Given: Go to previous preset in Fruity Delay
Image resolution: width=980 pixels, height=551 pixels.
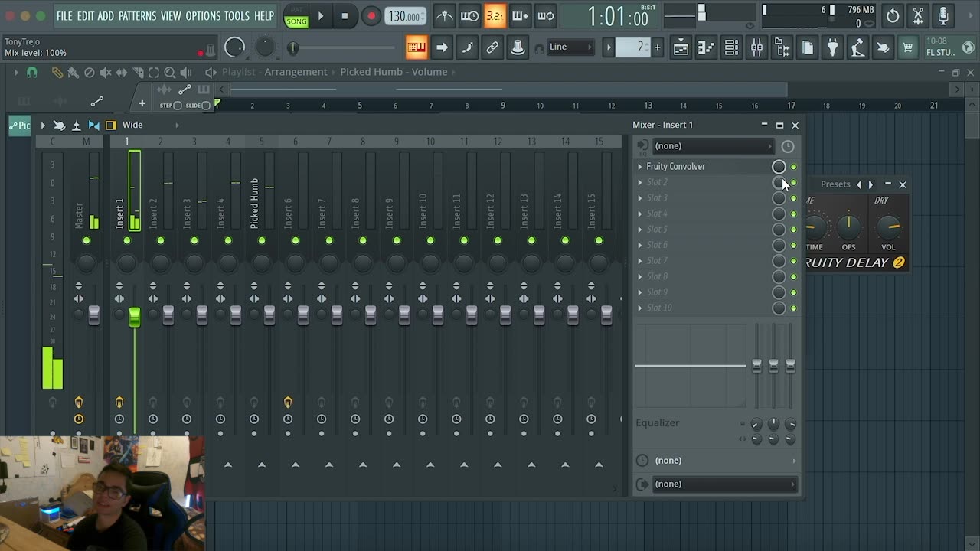Looking at the screenshot, I should [859, 184].
